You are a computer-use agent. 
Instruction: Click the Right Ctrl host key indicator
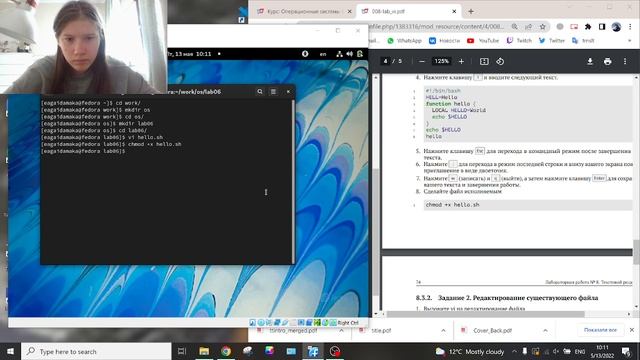coord(348,322)
